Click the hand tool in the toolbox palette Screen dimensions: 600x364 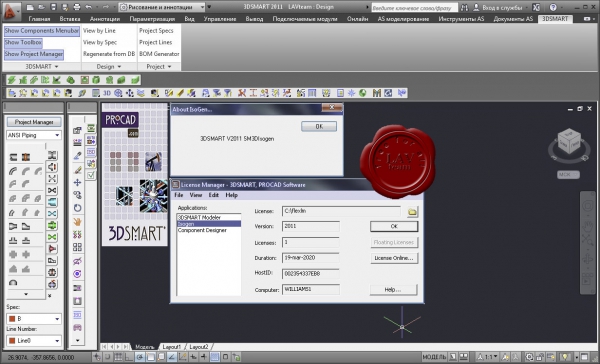[77, 222]
